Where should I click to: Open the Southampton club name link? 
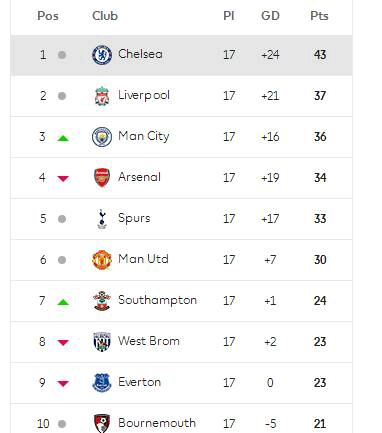pyautogui.click(x=157, y=300)
